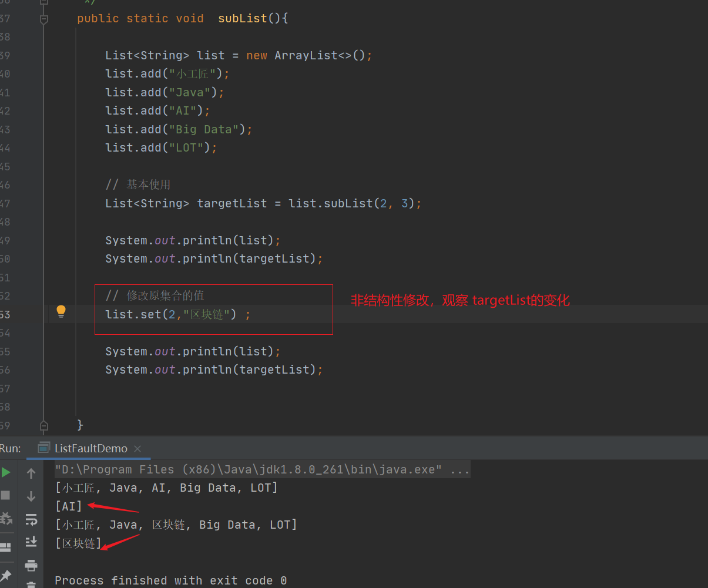Click the console list output containing 区块链, Big Data
This screenshot has height=588, width=708.
[176, 525]
